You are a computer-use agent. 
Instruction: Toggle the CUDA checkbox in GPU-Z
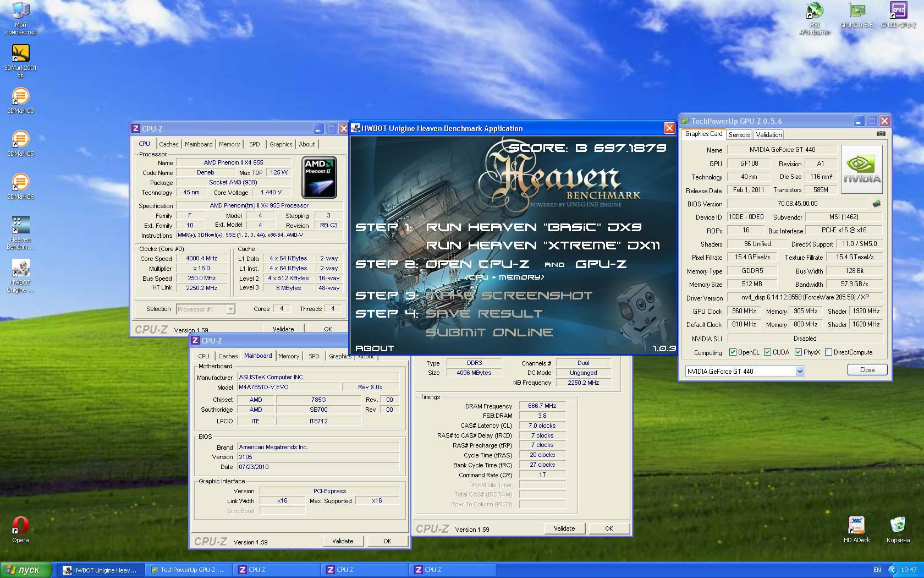[x=767, y=352]
